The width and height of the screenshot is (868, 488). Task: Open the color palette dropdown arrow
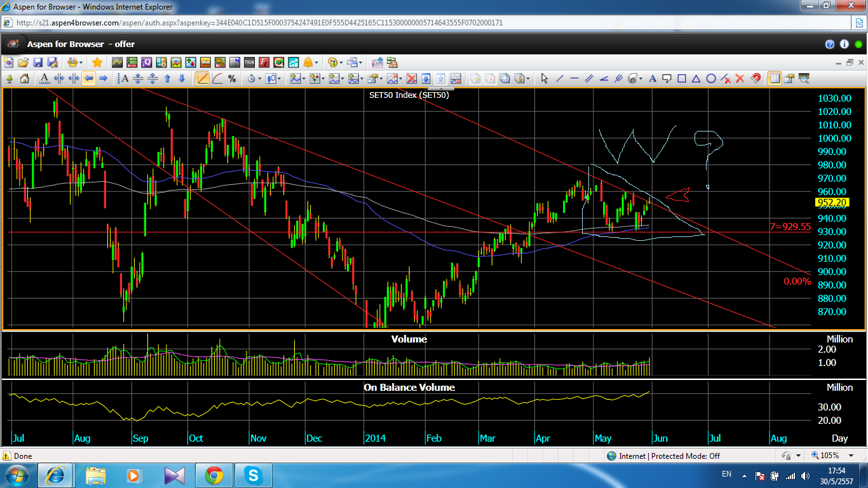tap(341, 62)
